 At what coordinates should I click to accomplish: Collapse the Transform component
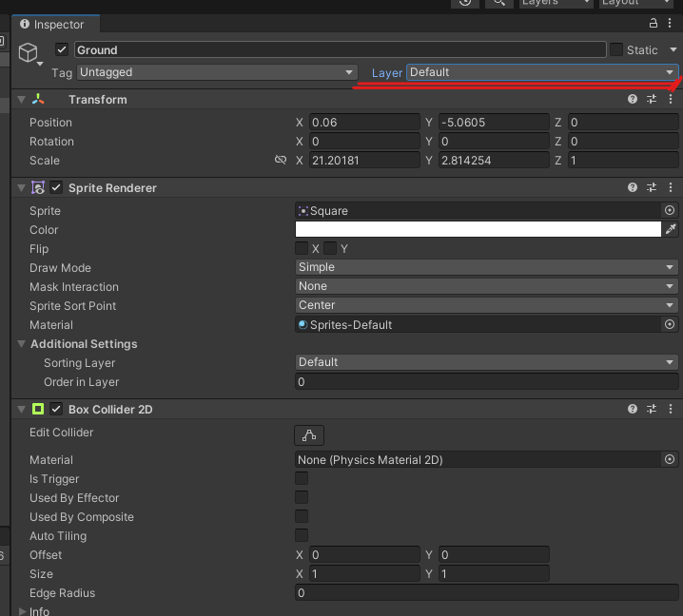click(x=21, y=99)
